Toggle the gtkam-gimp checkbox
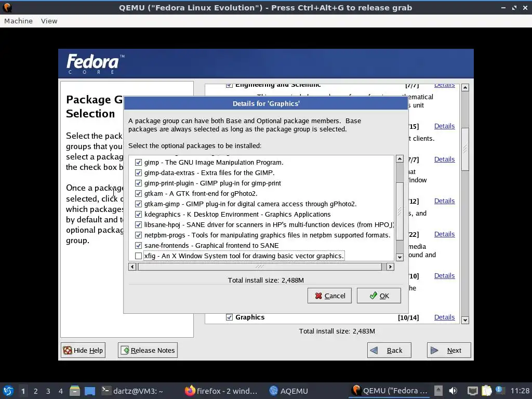Viewport: 532px width, 399px height. pos(138,204)
